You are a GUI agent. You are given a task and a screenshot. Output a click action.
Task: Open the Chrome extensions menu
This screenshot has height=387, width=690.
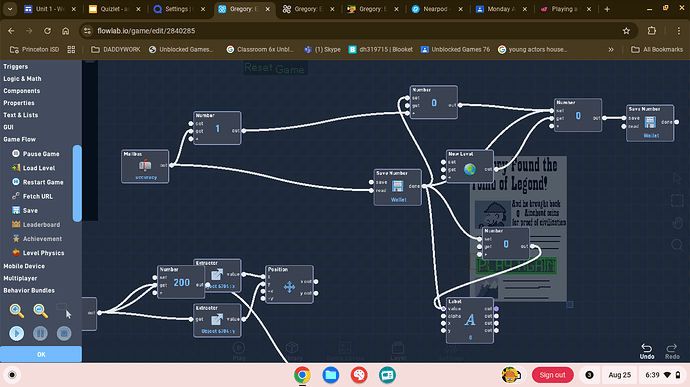pos(652,31)
